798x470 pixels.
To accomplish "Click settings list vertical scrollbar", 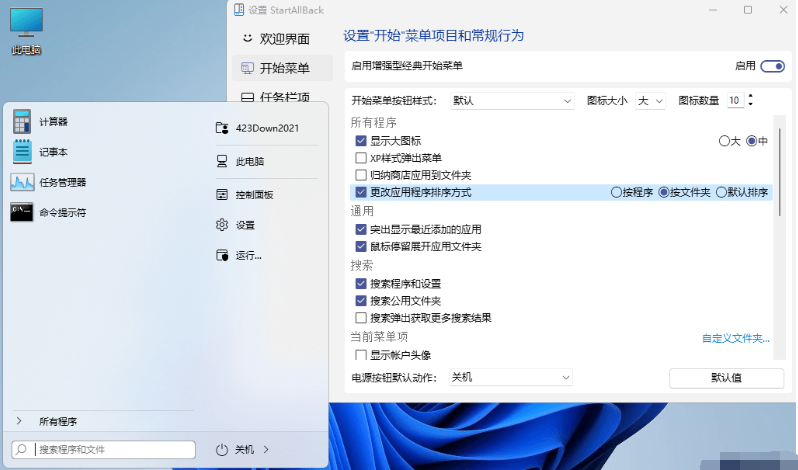I will (780, 173).
